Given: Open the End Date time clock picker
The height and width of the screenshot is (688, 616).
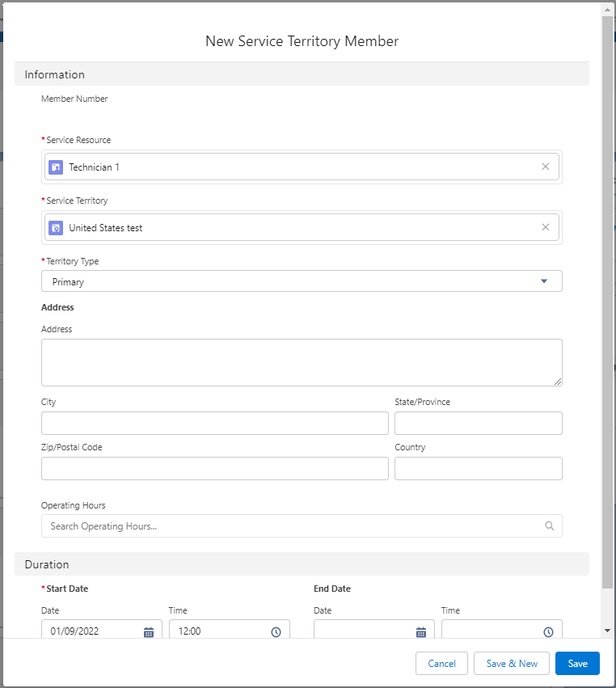Looking at the screenshot, I should pos(548,631).
